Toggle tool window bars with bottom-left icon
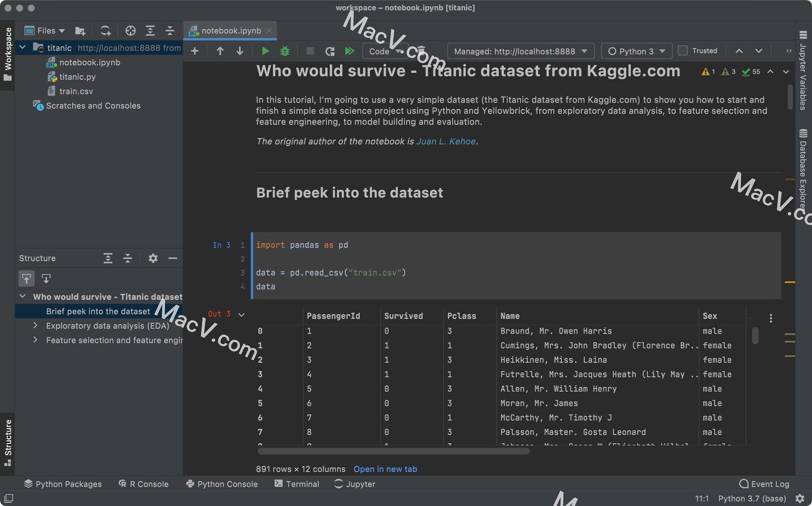 tap(8, 498)
